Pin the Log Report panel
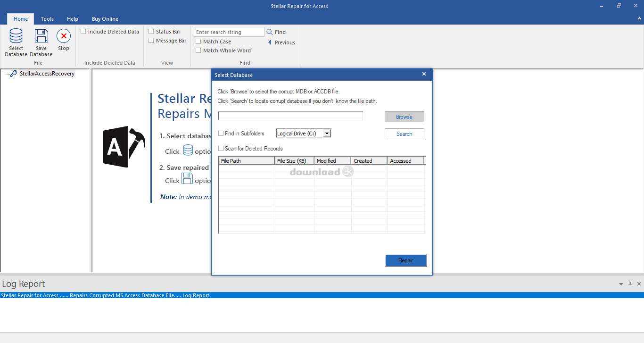Image resolution: width=644 pixels, height=343 pixels. pos(630,284)
